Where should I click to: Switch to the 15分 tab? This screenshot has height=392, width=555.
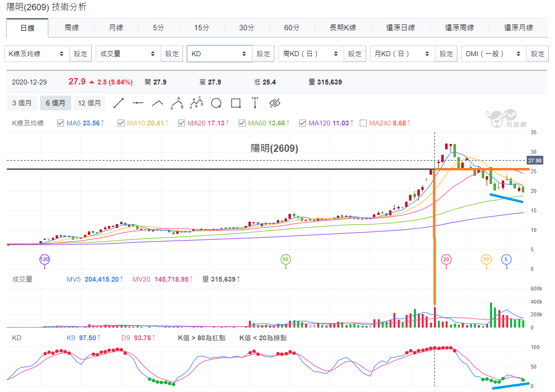coord(202,28)
